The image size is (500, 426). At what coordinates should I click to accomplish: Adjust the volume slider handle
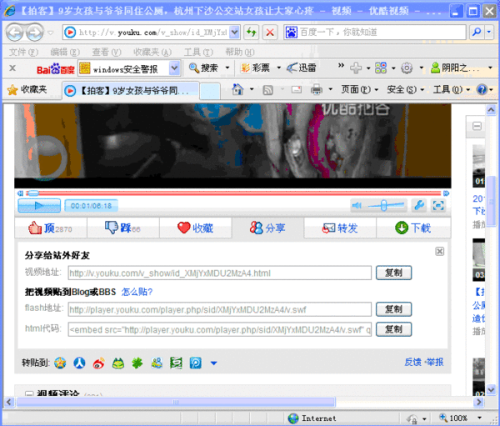tap(384, 205)
